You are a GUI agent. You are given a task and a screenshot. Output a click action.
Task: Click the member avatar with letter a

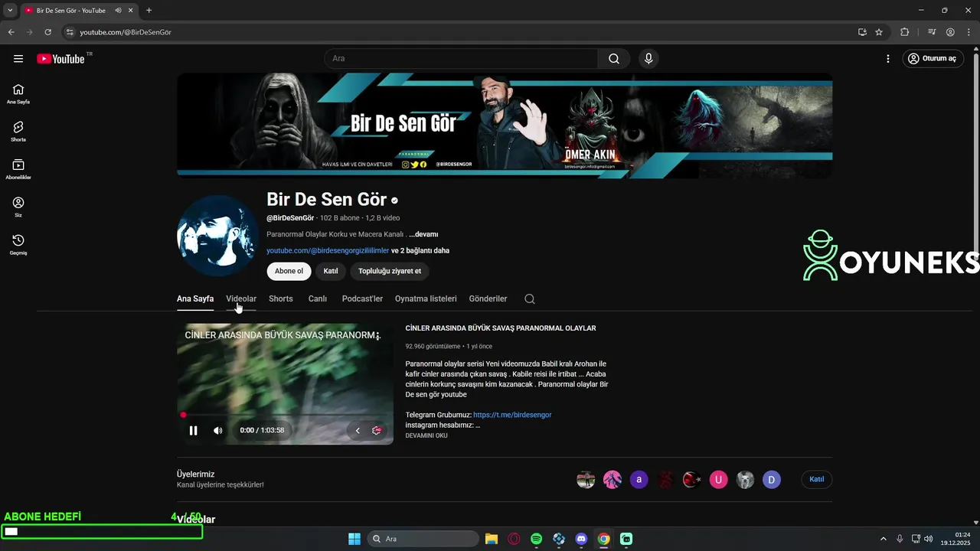pyautogui.click(x=639, y=480)
